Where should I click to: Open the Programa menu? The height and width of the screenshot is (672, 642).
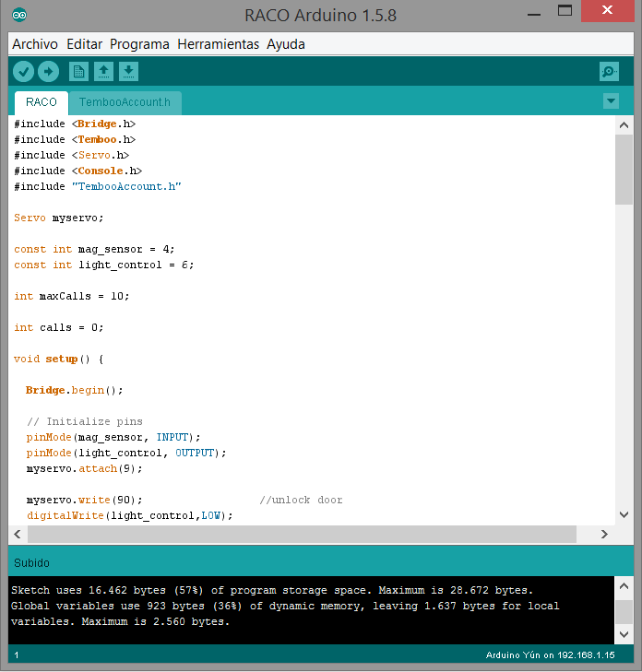point(139,44)
